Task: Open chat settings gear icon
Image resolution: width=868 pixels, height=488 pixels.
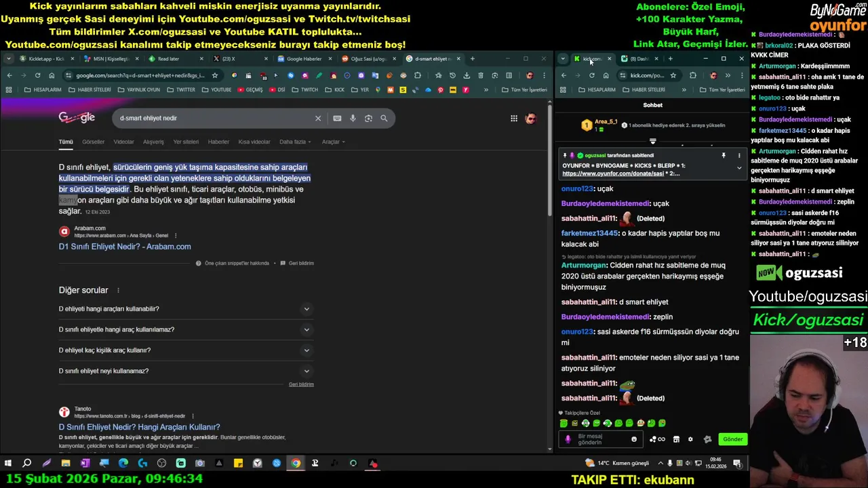Action: 690,439
